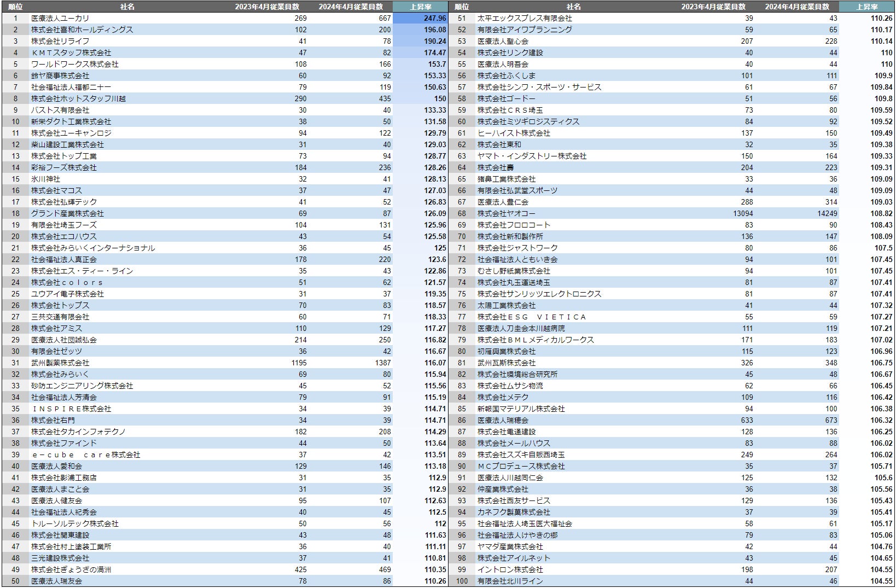Click the company name 医療法人ユーカリ
This screenshot has width=896, height=588.
pyautogui.click(x=60, y=18)
